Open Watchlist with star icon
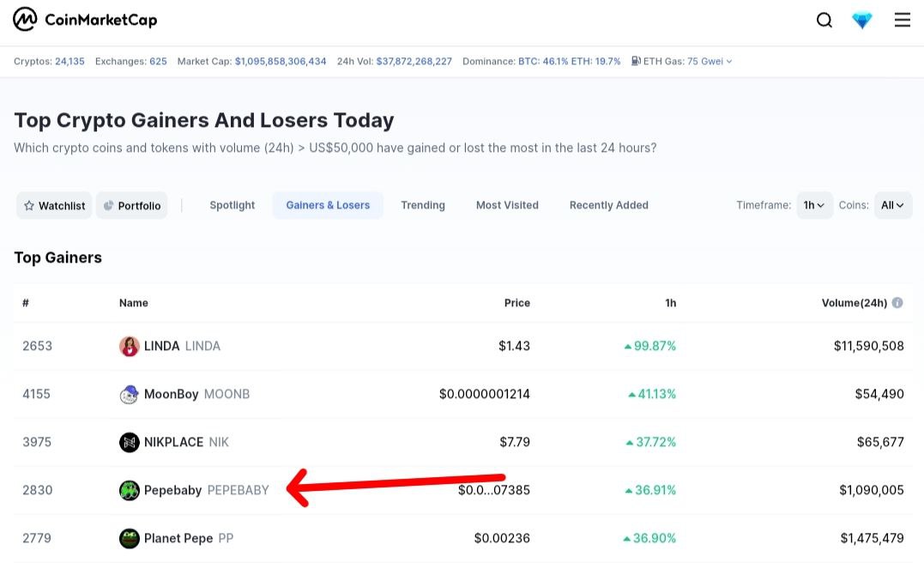Image resolution: width=924 pixels, height=563 pixels. click(54, 205)
